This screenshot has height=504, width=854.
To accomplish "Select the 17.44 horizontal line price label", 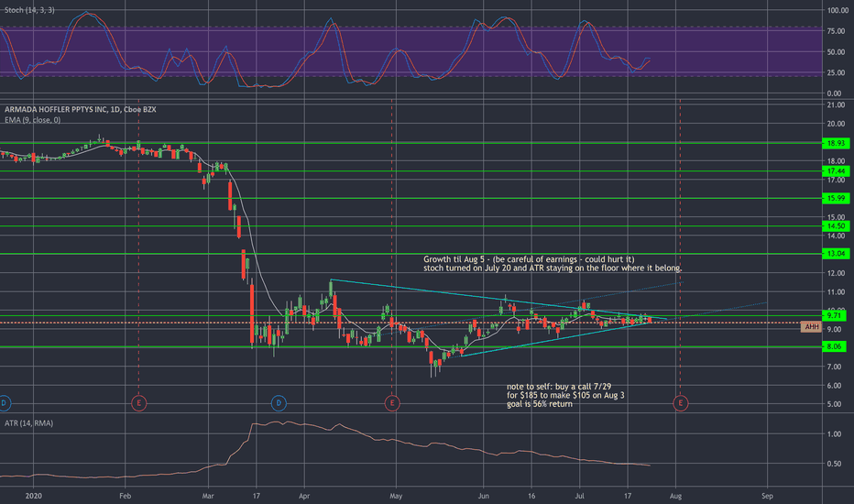I will pos(836,171).
